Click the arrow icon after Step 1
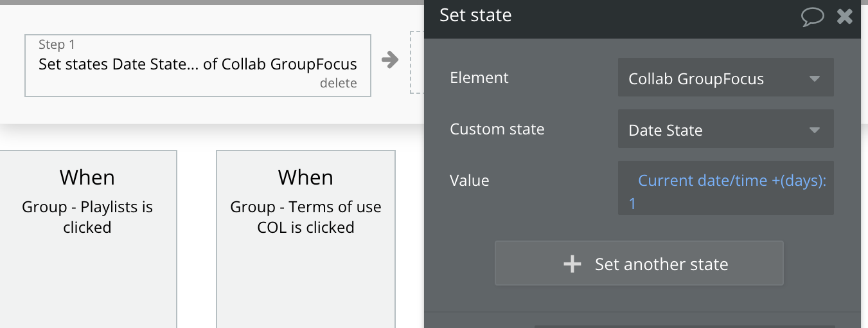 390,60
